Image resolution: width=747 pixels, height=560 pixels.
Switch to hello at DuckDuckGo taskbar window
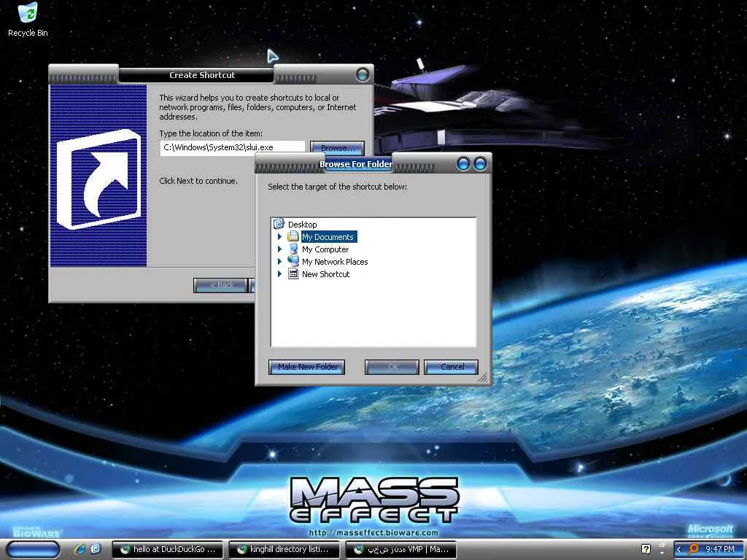tap(167, 549)
